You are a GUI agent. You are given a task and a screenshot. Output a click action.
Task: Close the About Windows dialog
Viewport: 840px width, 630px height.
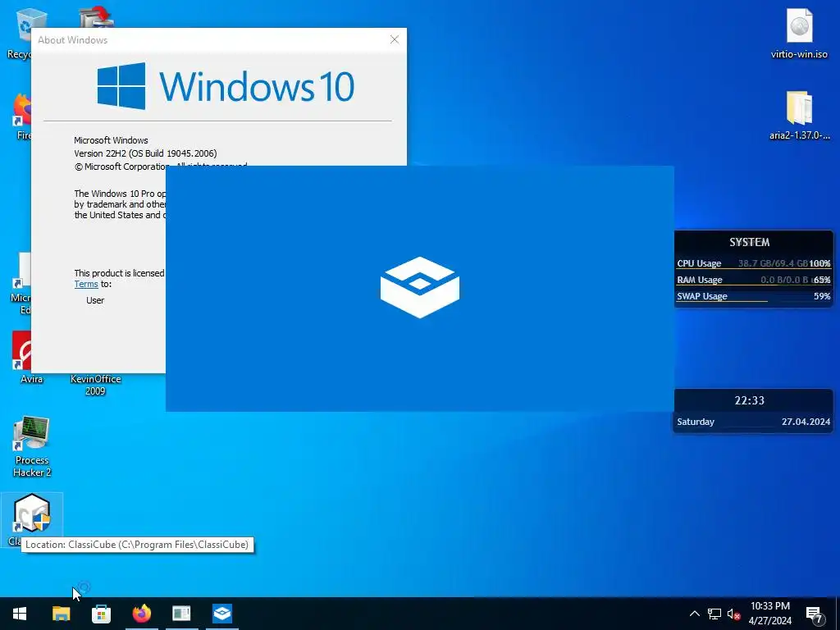point(395,39)
